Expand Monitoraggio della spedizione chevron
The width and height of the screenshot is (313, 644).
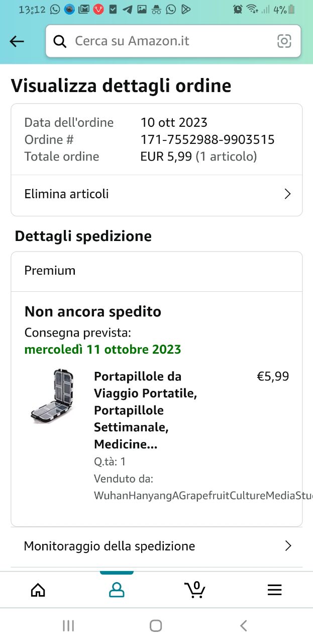[288, 546]
